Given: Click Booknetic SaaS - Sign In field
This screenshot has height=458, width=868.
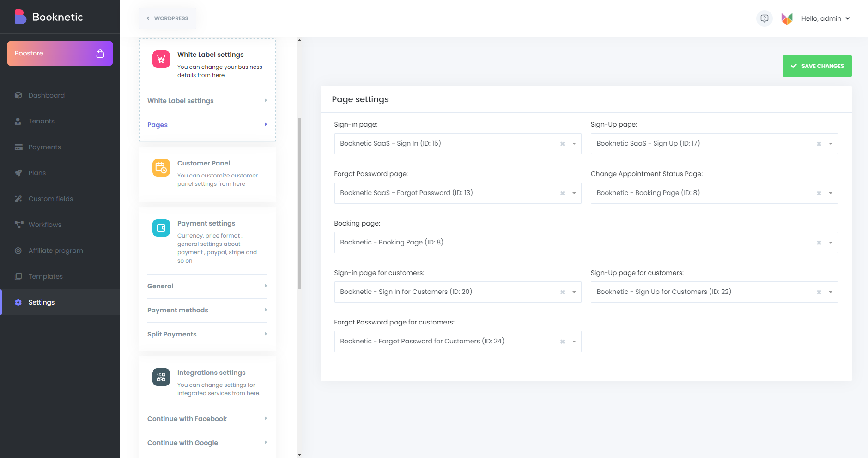Looking at the screenshot, I should pyautogui.click(x=458, y=144).
